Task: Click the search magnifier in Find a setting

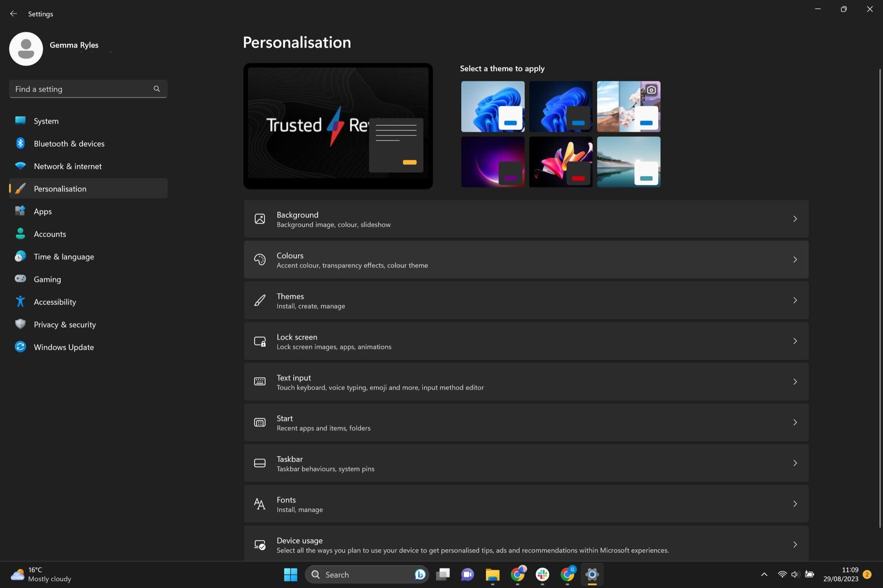Action: pos(157,89)
